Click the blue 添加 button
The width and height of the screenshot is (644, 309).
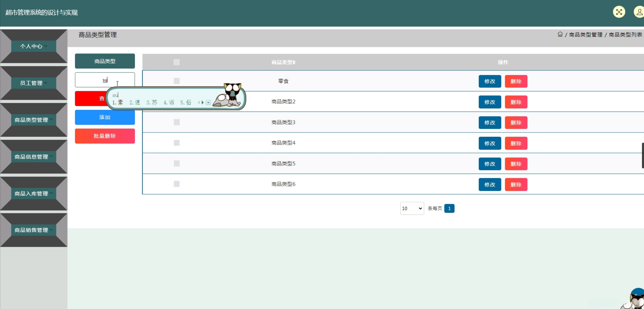105,117
